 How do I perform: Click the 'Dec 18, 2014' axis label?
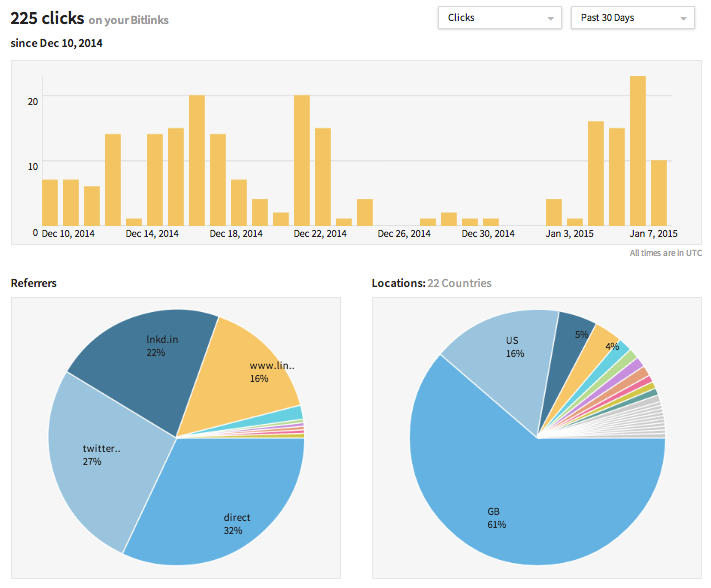coord(236,233)
